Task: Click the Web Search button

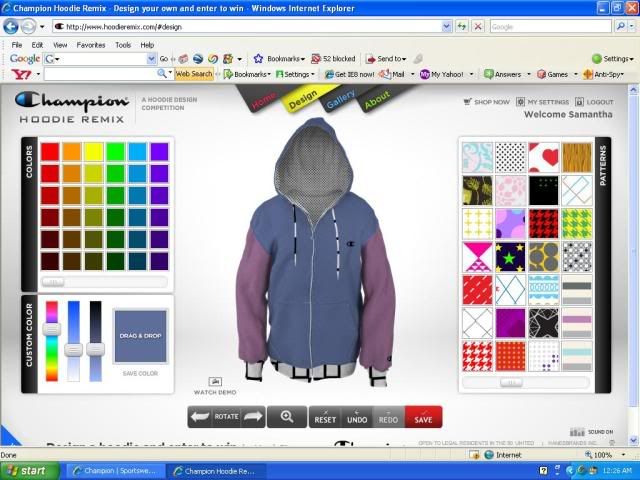Action: tap(194, 74)
